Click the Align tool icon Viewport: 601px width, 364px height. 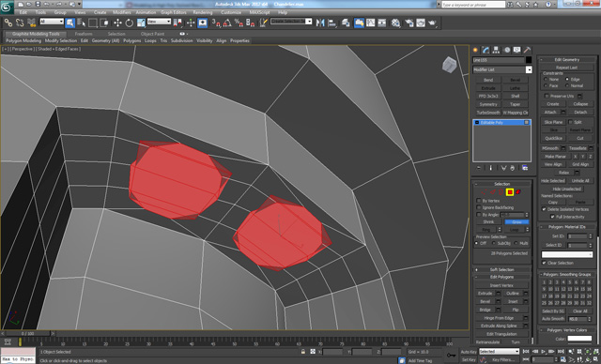(x=331, y=23)
